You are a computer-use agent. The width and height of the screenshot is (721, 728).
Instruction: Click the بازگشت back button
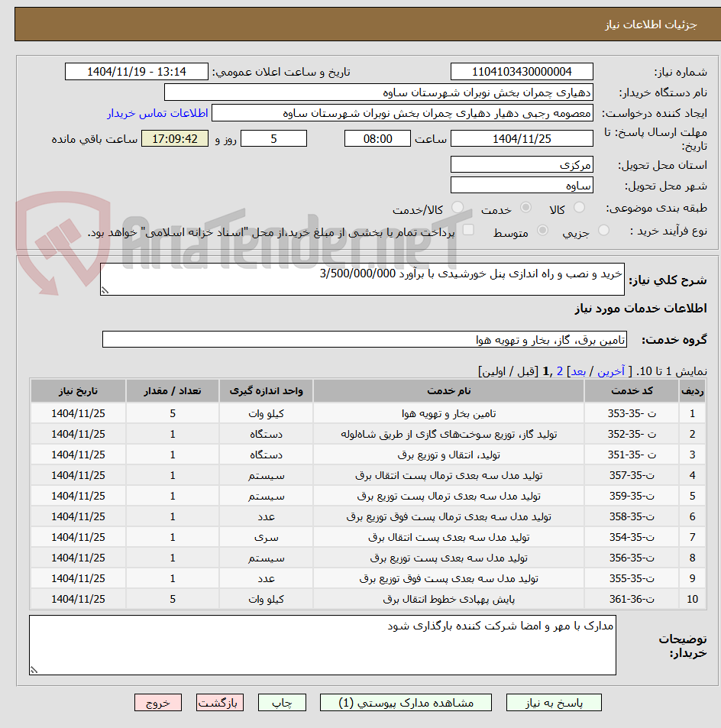point(220,703)
